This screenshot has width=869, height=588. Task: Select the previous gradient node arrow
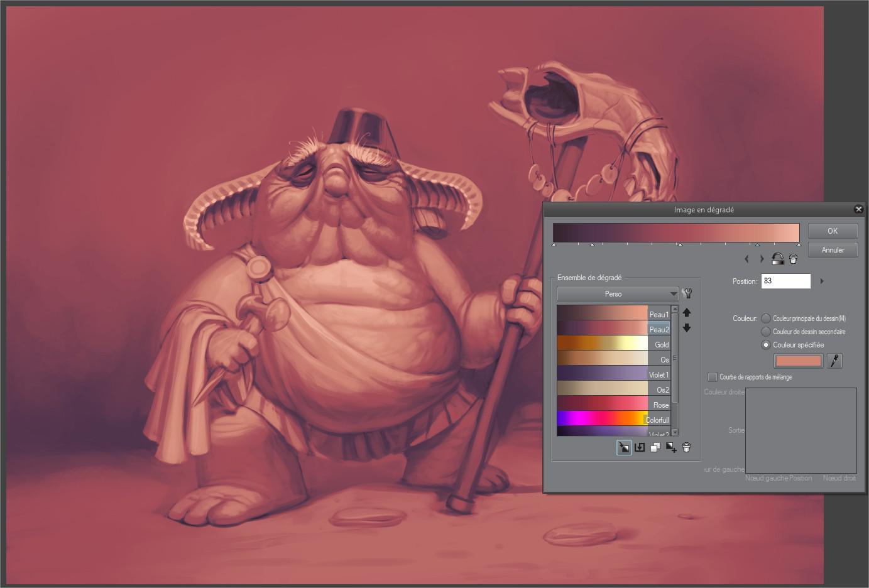[746, 259]
